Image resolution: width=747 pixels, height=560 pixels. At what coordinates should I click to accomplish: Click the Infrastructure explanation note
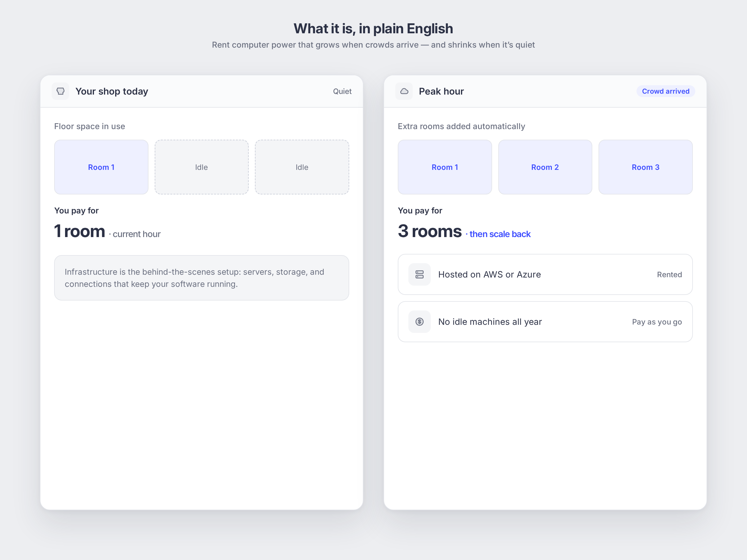click(202, 278)
